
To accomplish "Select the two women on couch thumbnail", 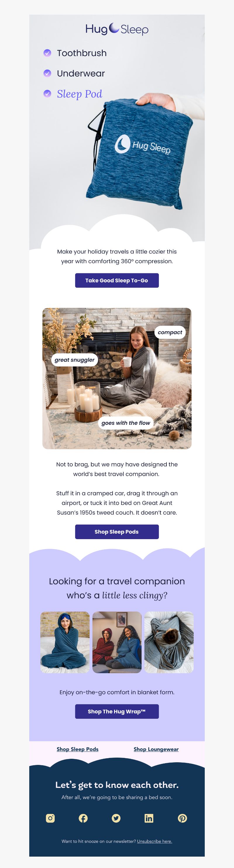I will [117, 642].
